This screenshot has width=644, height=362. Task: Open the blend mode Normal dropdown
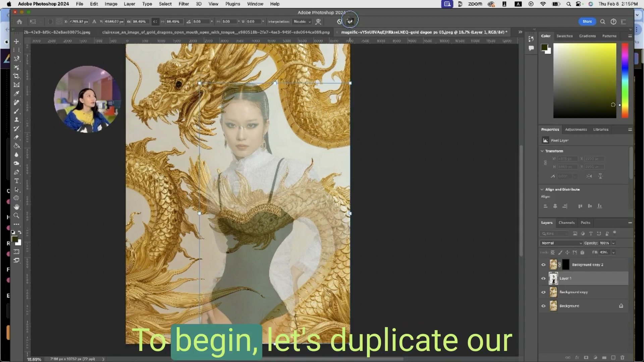click(561, 243)
